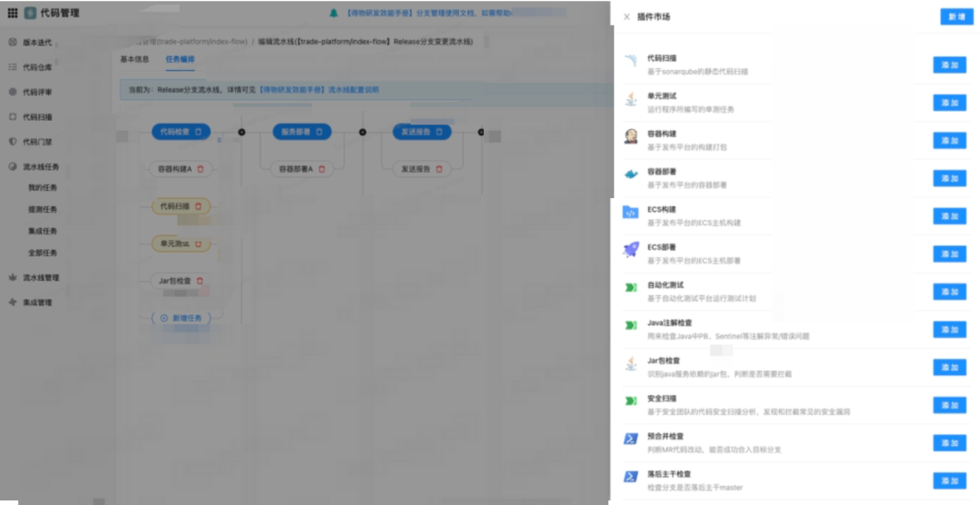Delete the 代码检查 stage via trash icon
The width and height of the screenshot is (980, 505).
(198, 132)
